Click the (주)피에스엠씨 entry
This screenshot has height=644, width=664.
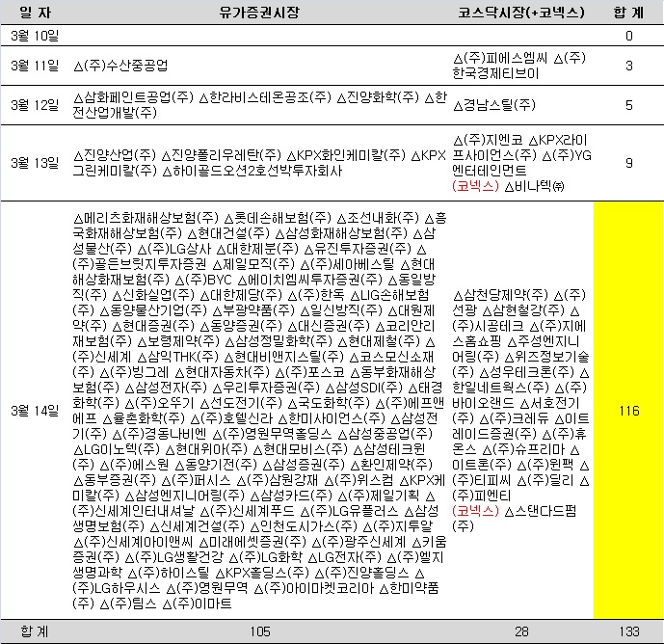point(500,58)
